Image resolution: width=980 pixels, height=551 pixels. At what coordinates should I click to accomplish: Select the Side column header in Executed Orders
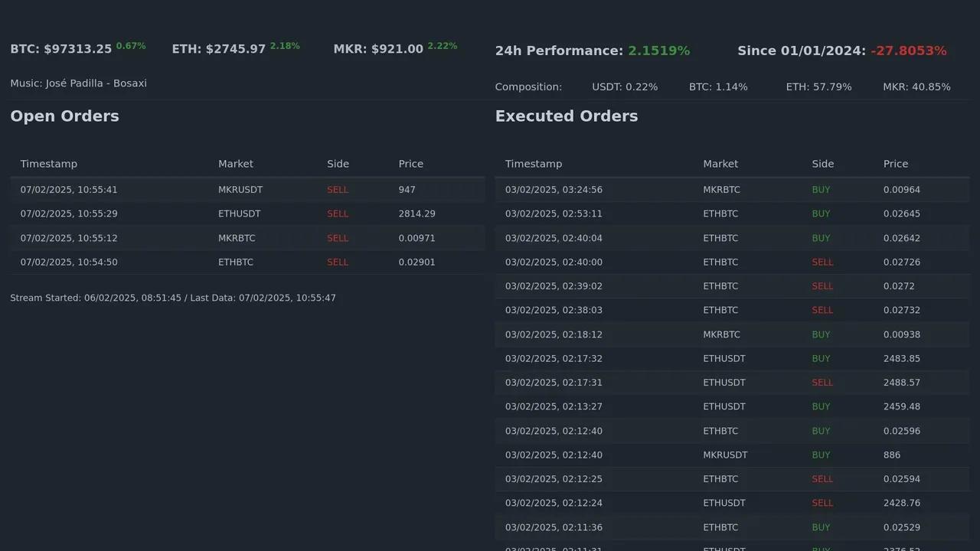pyautogui.click(x=823, y=164)
